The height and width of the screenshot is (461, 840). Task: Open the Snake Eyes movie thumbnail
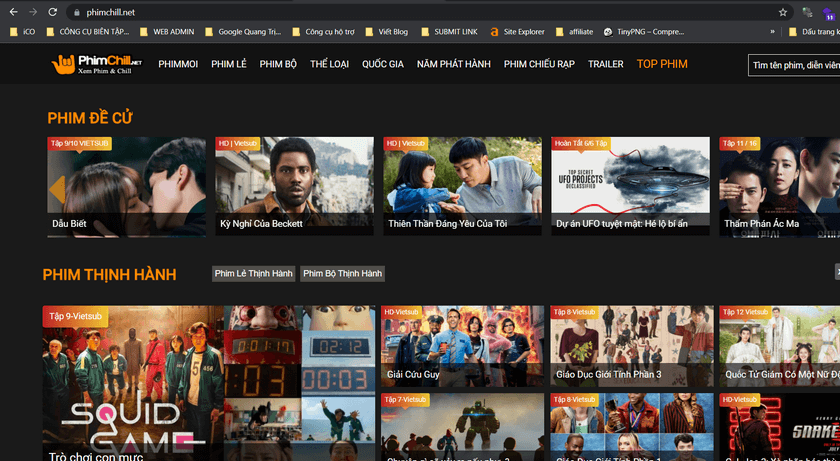point(779,427)
